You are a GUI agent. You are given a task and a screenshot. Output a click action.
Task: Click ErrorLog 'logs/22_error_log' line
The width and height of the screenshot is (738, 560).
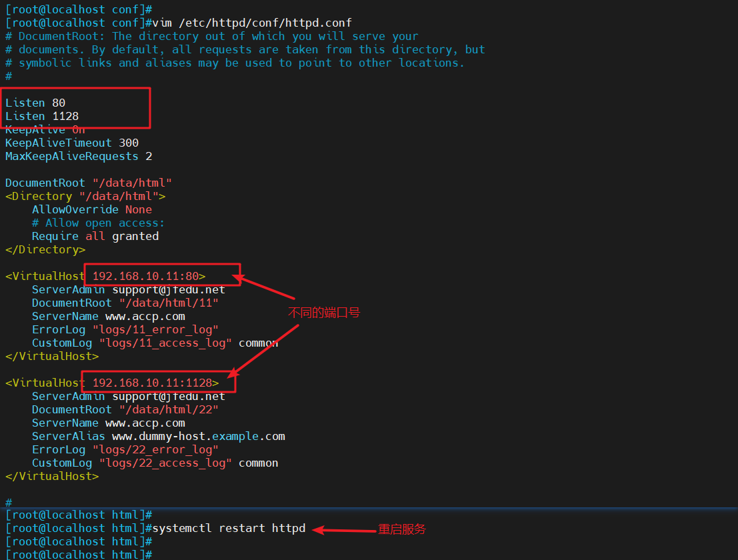(125, 450)
